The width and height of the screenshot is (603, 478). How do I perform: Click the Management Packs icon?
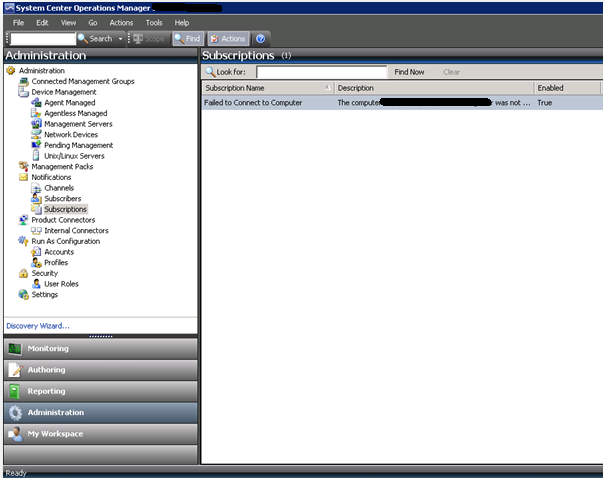pos(23,166)
